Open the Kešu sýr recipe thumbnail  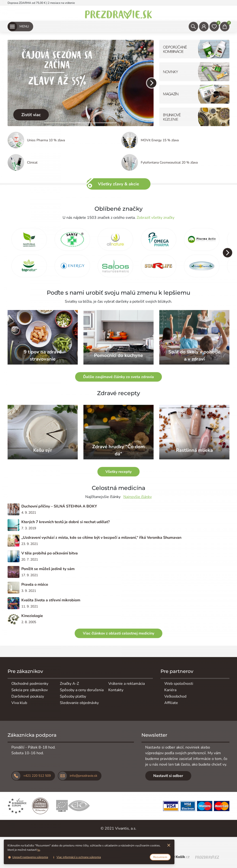click(x=43, y=432)
